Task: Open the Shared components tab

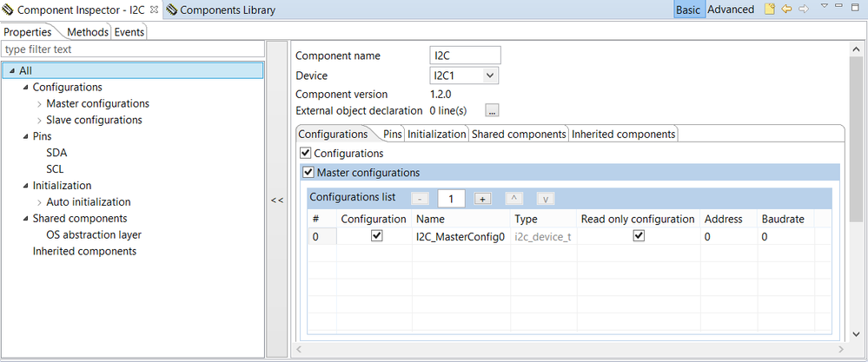Action: point(519,135)
